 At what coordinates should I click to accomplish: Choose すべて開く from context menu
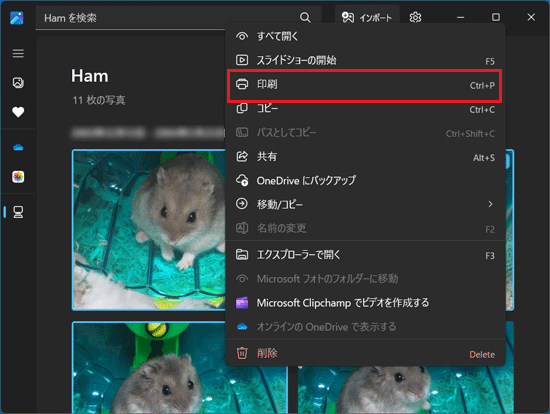click(365, 36)
